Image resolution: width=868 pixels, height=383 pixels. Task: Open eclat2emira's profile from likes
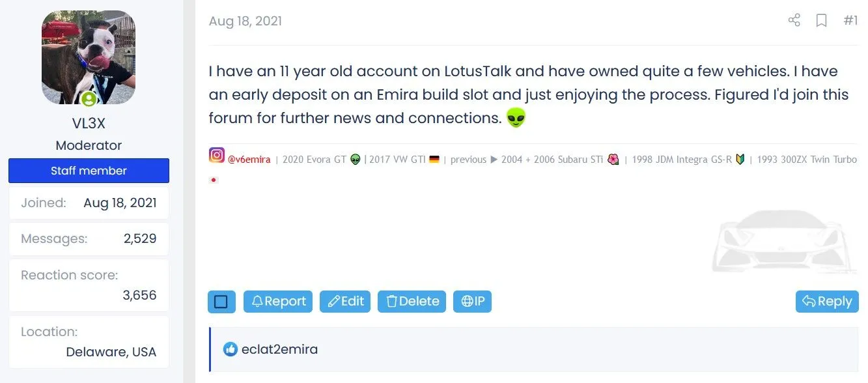279,349
